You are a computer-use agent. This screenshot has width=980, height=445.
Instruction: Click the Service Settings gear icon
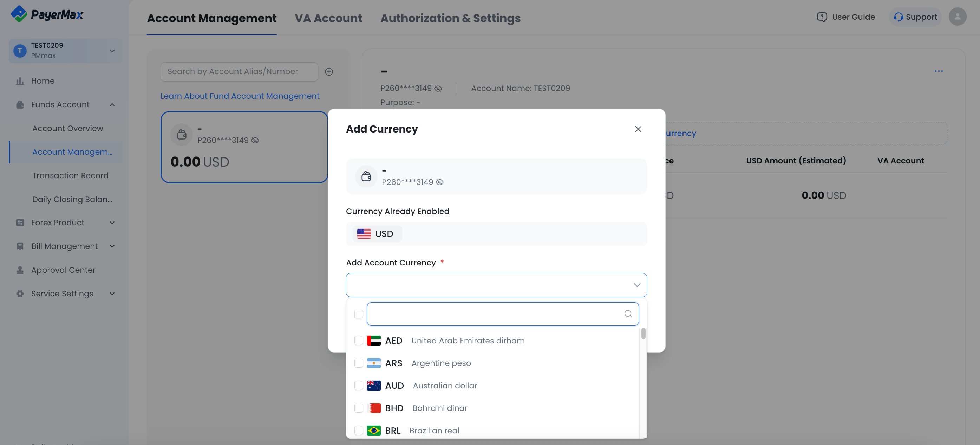(x=20, y=294)
